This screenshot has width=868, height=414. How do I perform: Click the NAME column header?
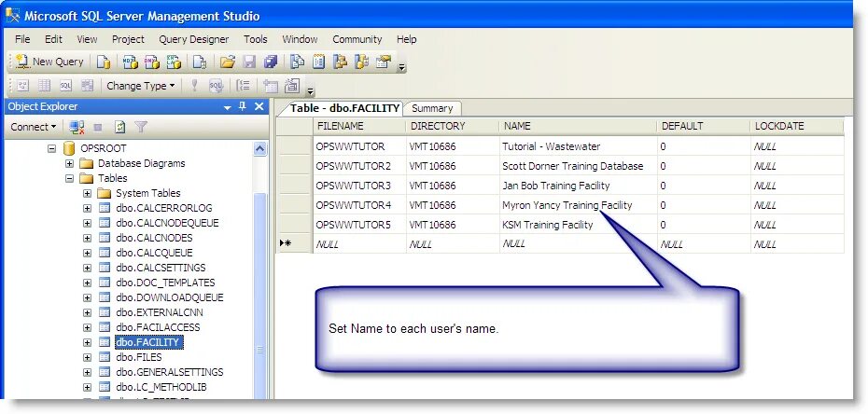(579, 127)
